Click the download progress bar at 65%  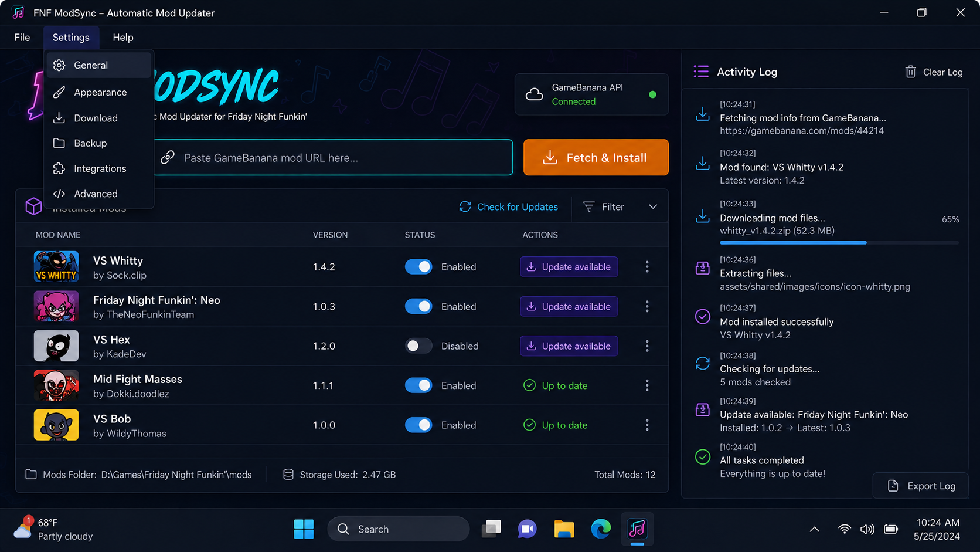click(x=839, y=242)
